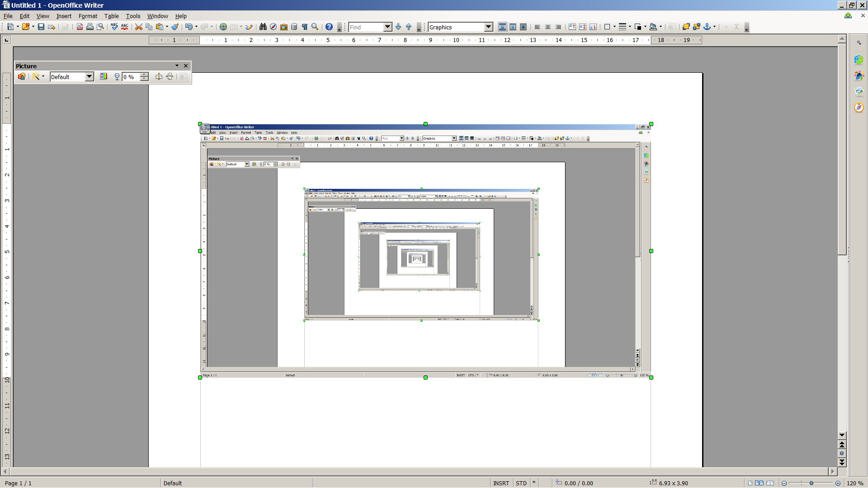
Task: Click the Default page style in status bar
Action: pos(173,483)
